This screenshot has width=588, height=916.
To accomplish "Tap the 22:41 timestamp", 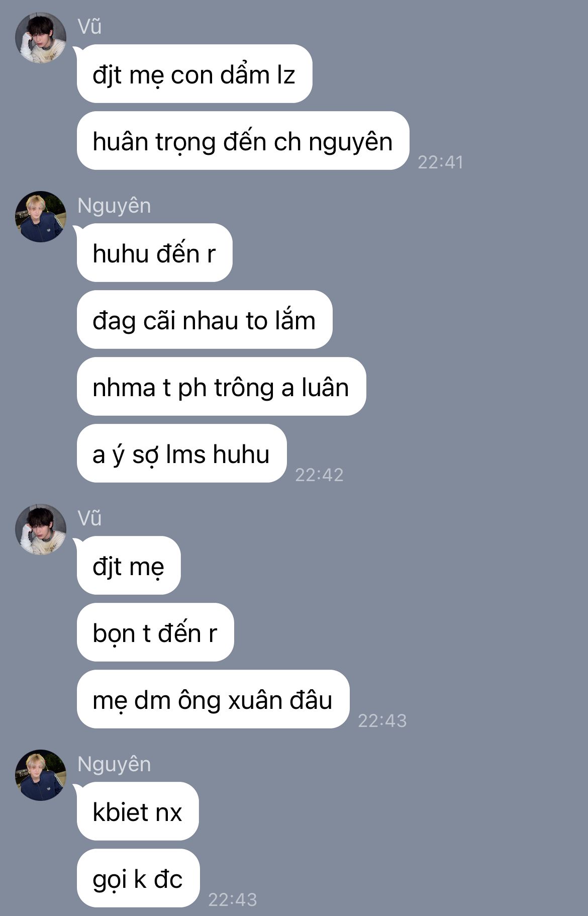I will (441, 162).
